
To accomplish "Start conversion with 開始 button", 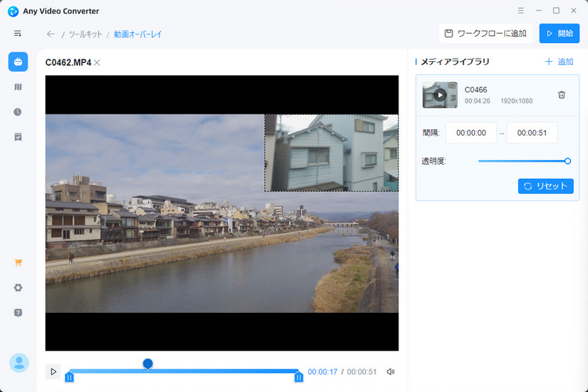I will pos(560,34).
